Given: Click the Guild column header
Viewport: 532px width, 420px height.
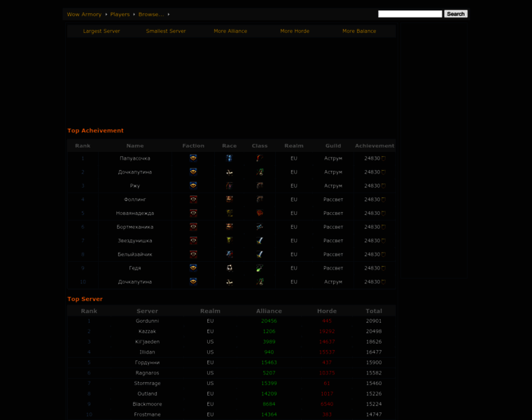Looking at the screenshot, I should [333, 146].
